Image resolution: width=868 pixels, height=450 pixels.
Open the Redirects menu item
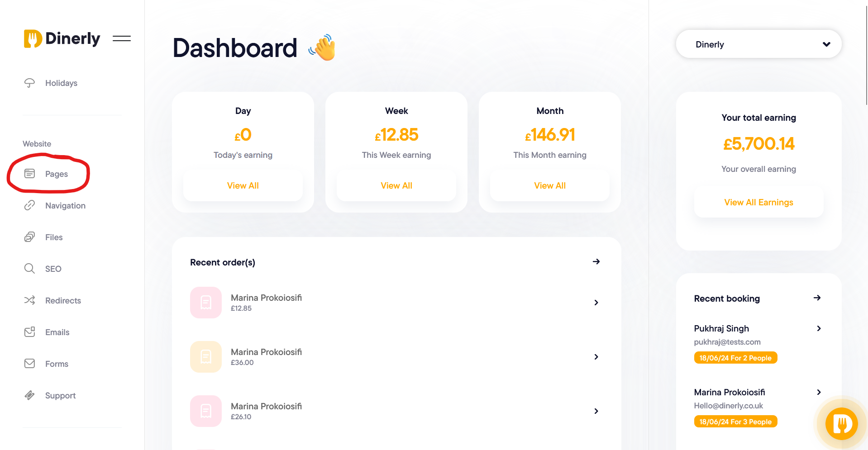click(63, 301)
